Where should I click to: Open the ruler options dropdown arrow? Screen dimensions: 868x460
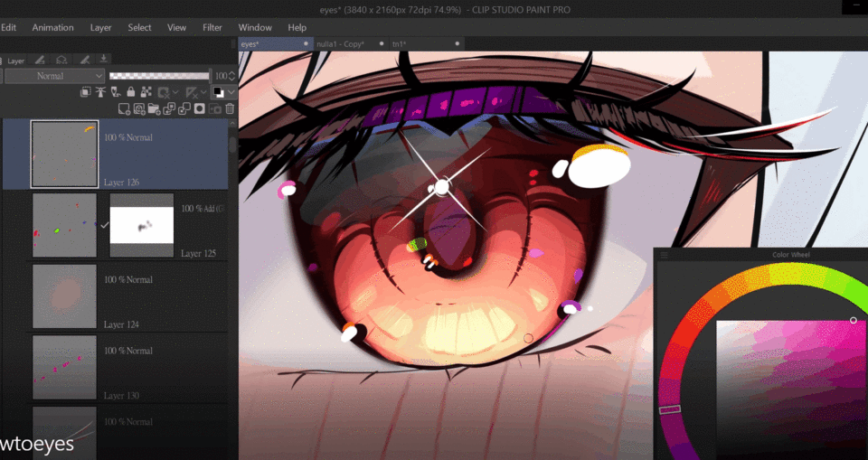[203, 92]
